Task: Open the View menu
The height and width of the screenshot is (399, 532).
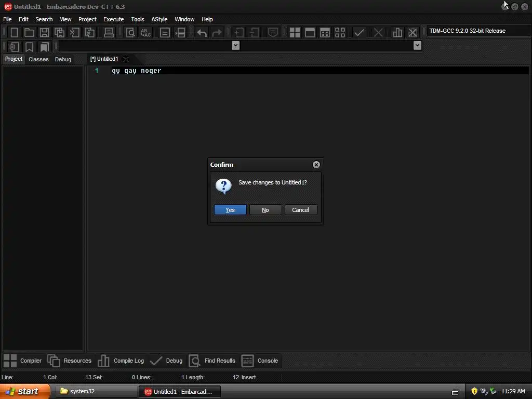Action: (65, 19)
